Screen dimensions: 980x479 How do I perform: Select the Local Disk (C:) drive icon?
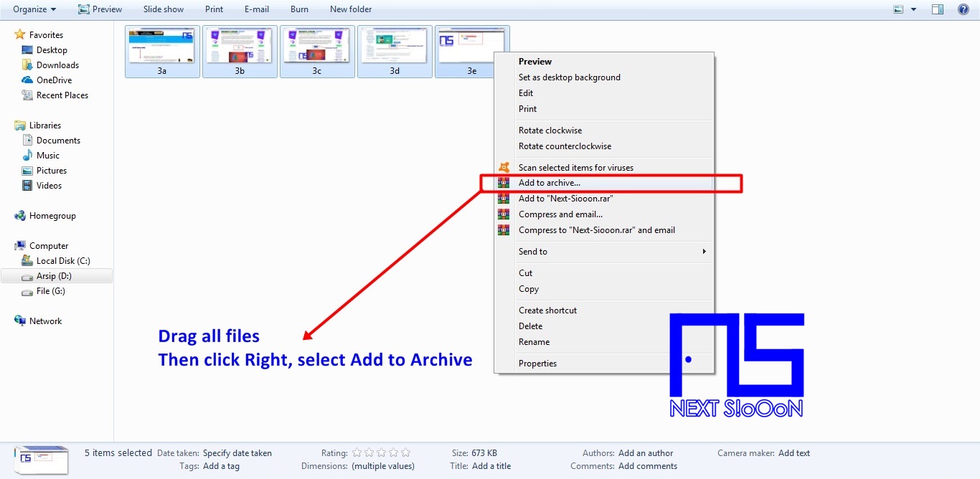click(x=27, y=260)
